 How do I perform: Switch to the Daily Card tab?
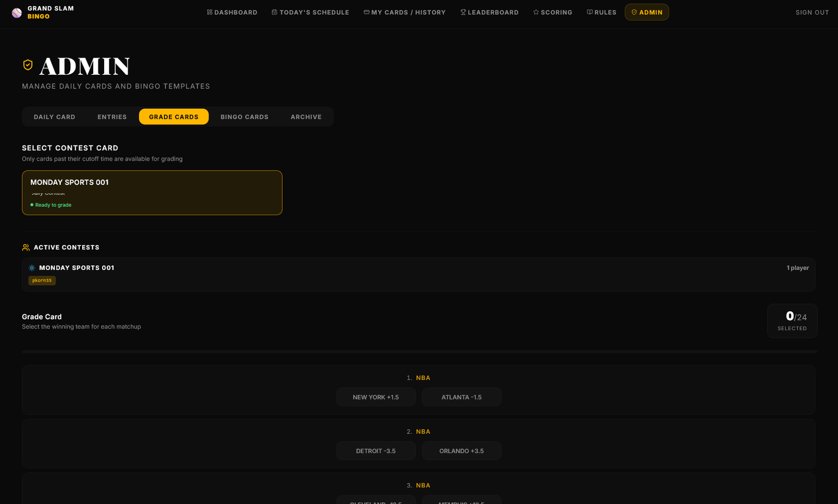(54, 117)
